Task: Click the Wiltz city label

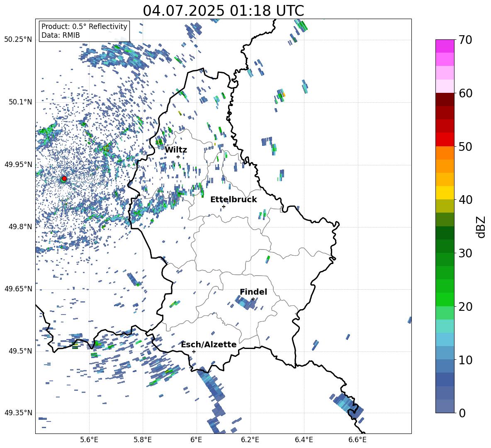Action: point(176,150)
